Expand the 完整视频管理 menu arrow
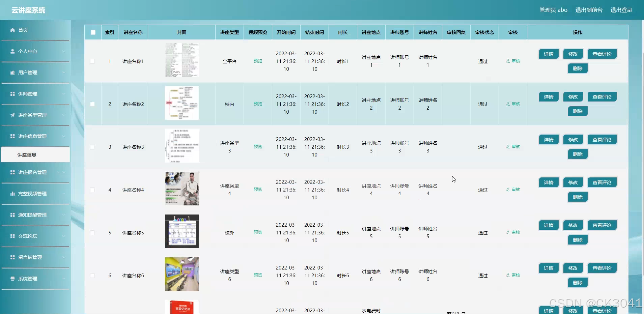644x314 pixels. tap(64, 194)
